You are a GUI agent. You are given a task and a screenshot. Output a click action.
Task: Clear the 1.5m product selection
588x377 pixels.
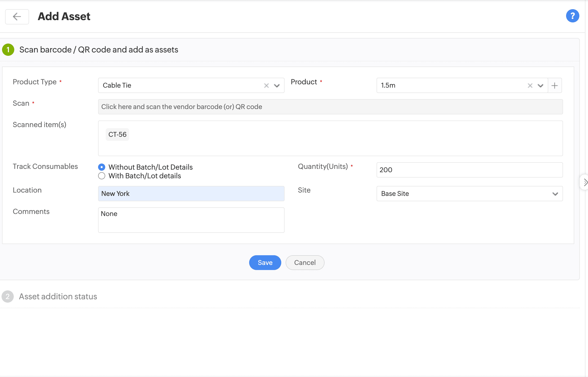click(x=530, y=86)
